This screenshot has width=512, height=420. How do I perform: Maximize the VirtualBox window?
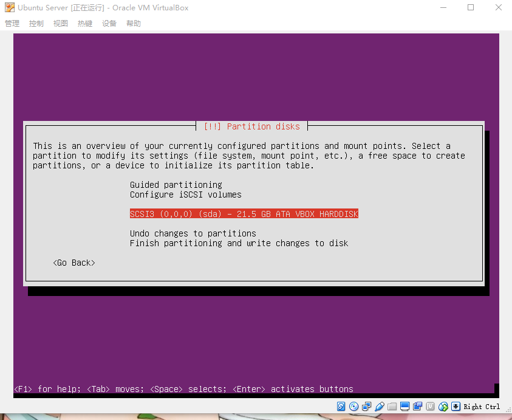tap(471, 7)
